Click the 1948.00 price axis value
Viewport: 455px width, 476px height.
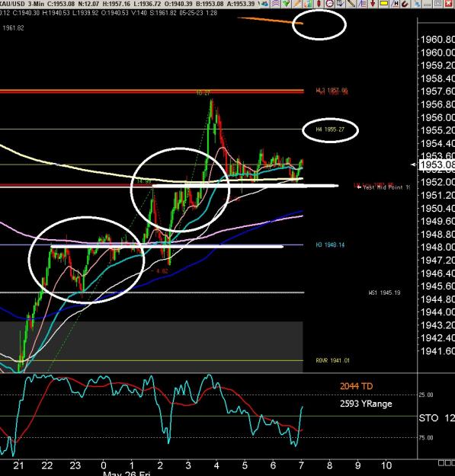click(437, 247)
